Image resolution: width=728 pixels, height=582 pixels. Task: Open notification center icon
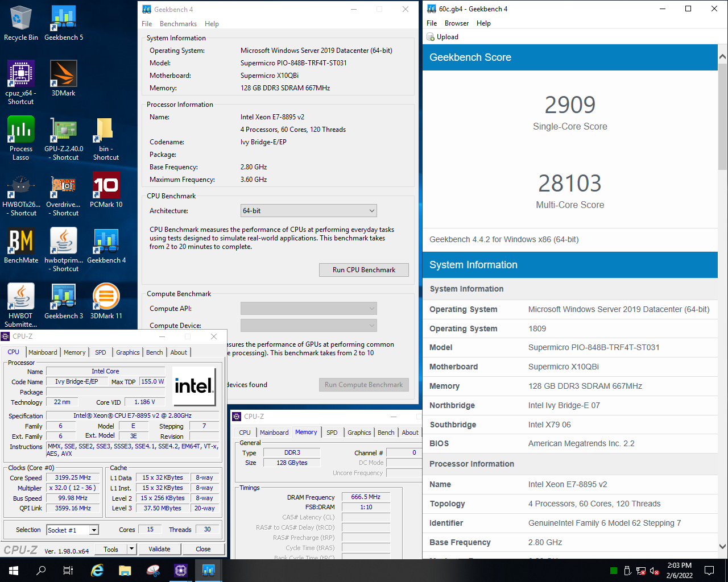709,571
